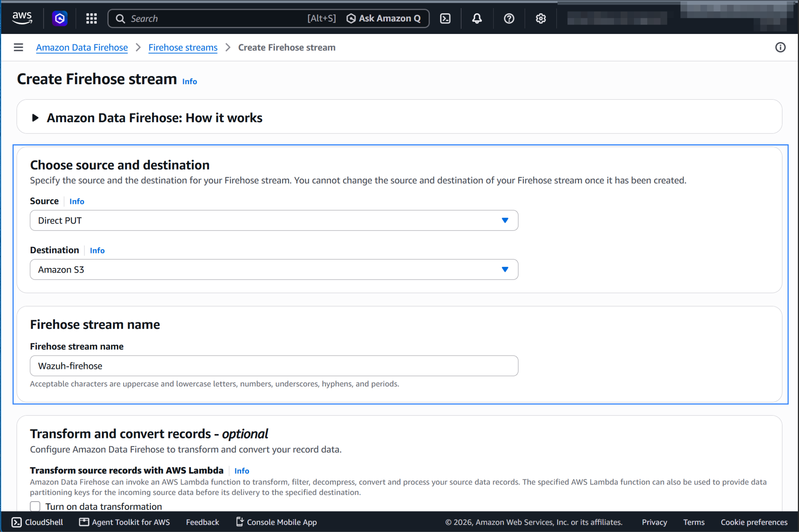
Task: Open the Terms footer link
Action: coord(694,522)
